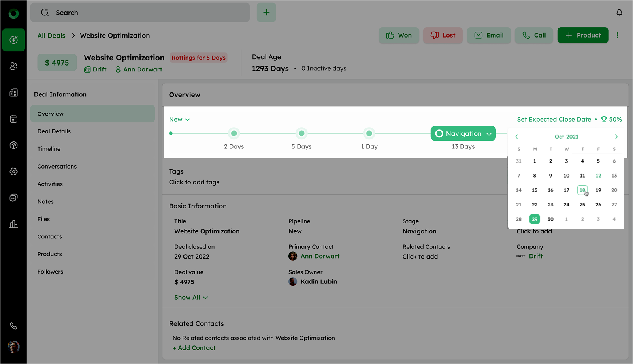Open the phone dialer icon in sidebar
This screenshot has width=633, height=364.
13,326
